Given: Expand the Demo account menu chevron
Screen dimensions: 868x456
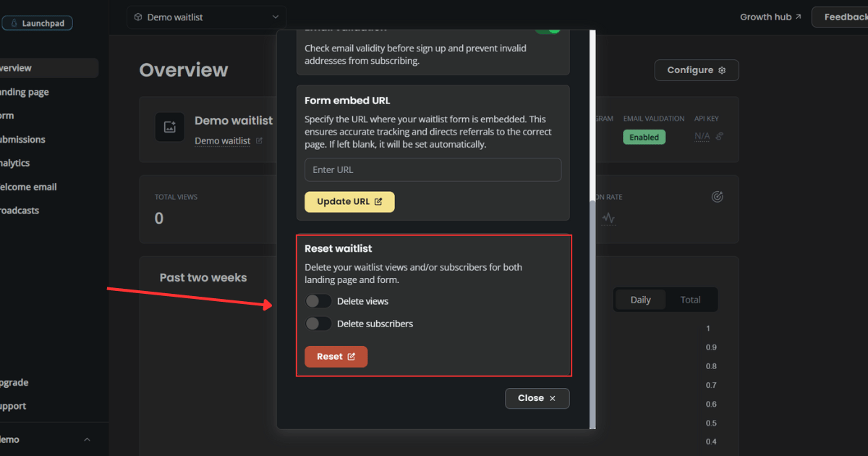Looking at the screenshot, I should coord(87,439).
